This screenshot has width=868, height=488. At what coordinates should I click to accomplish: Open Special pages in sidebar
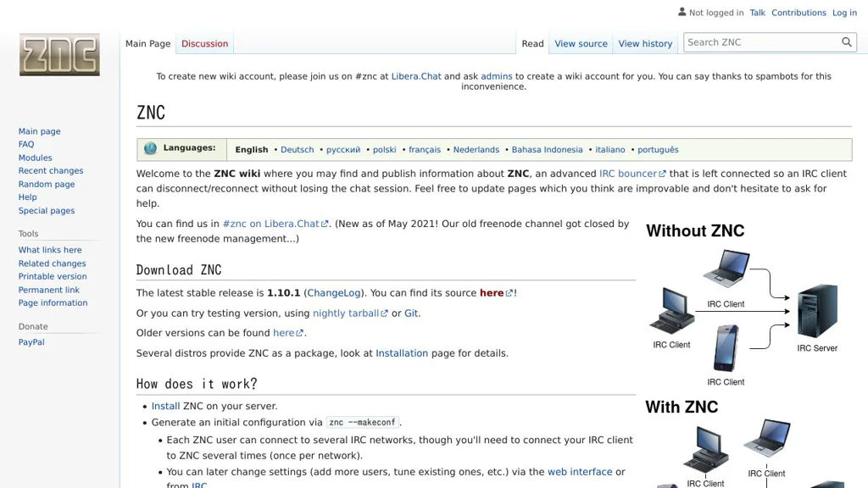pyautogui.click(x=47, y=210)
